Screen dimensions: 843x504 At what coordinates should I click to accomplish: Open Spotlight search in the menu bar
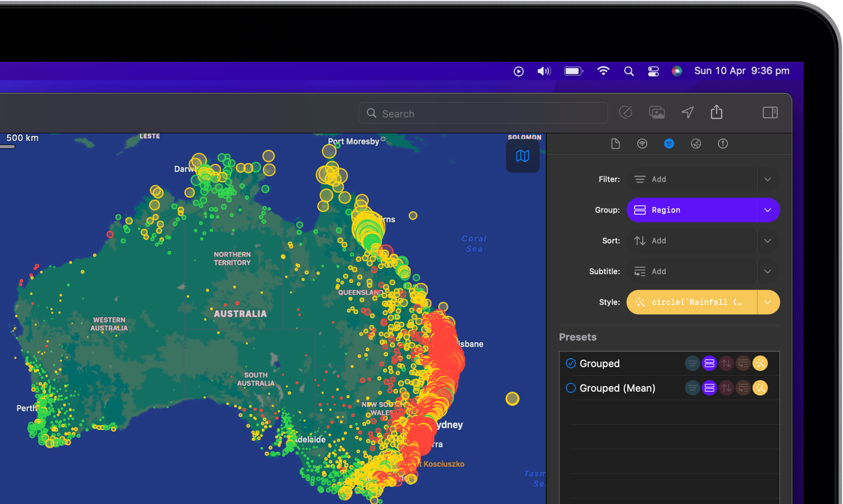click(x=629, y=71)
